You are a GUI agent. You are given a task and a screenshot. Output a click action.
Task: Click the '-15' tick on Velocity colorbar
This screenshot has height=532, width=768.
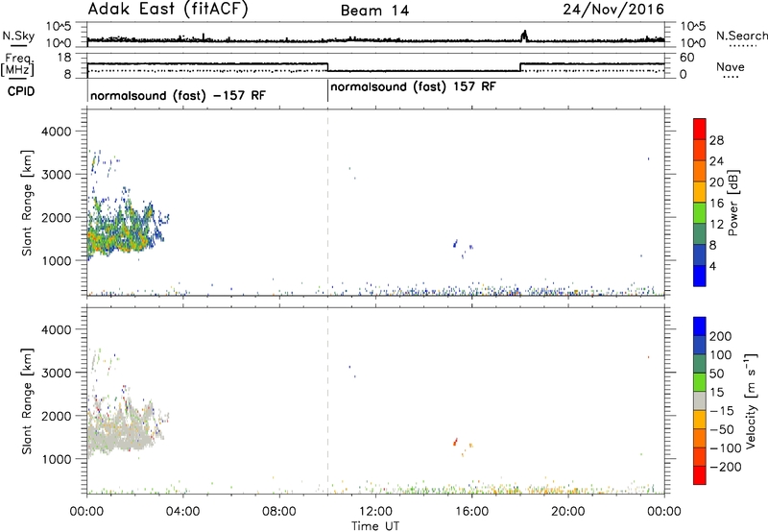pyautogui.click(x=722, y=411)
